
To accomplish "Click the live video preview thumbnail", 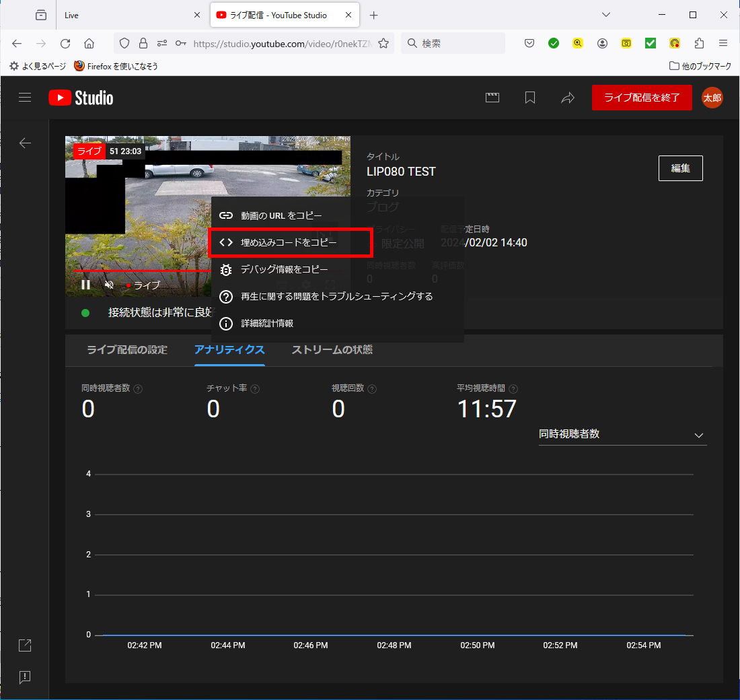I will tap(208, 216).
